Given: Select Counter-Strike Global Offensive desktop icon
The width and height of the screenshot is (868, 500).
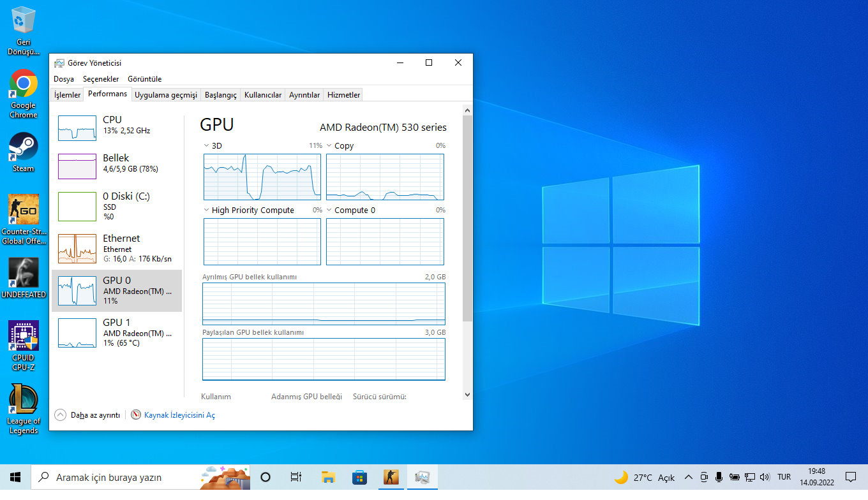Looking at the screenshot, I should [x=24, y=219].
